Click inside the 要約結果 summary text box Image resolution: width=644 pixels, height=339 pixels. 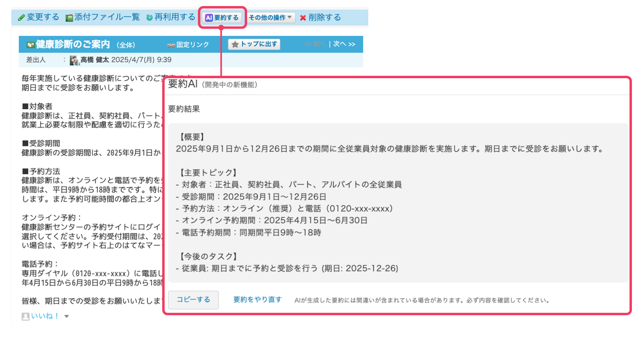(398, 202)
